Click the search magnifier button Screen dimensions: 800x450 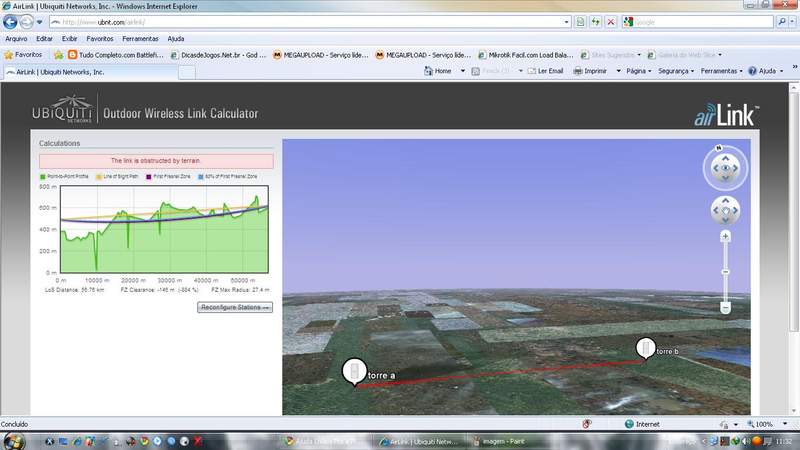(x=781, y=22)
